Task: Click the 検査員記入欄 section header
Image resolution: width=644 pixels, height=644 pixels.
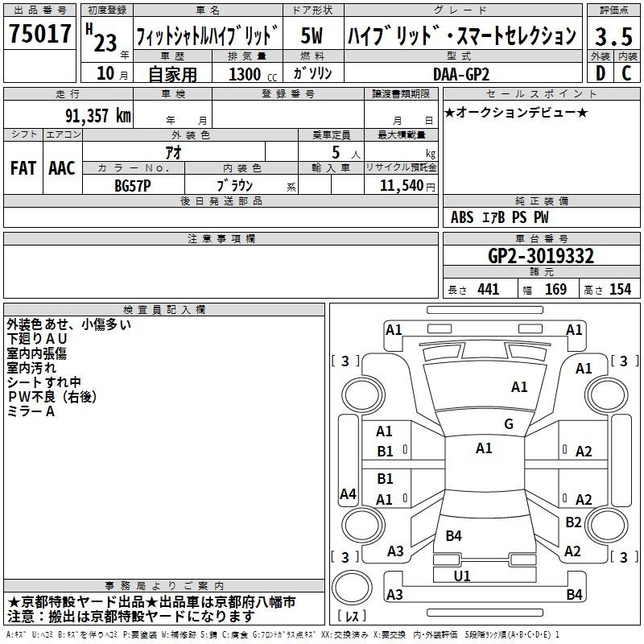Action: tap(164, 310)
